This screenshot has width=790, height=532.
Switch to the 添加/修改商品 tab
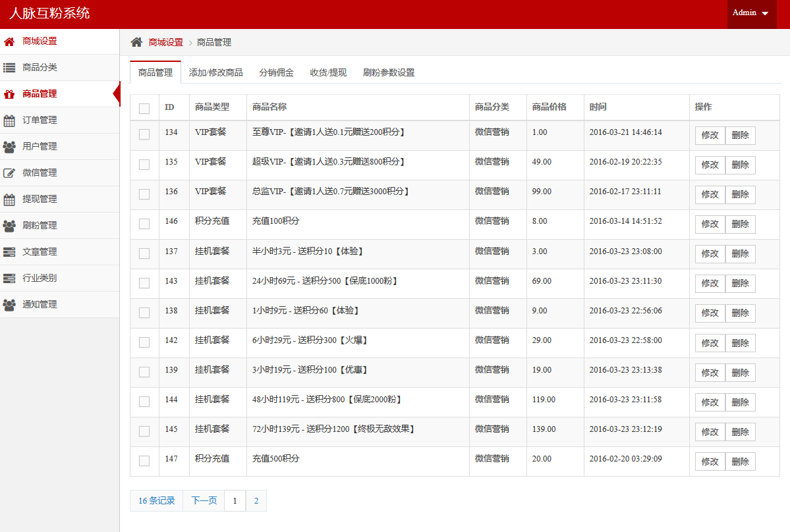(215, 73)
